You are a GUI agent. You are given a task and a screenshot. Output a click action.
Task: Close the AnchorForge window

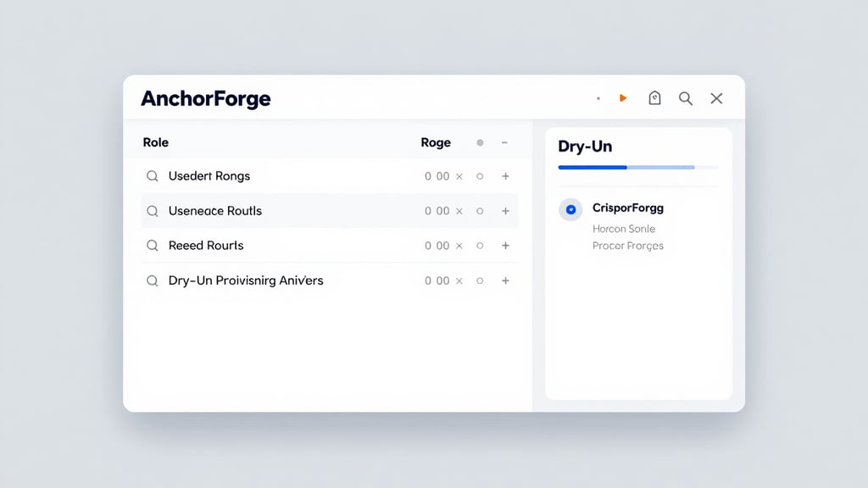point(716,98)
